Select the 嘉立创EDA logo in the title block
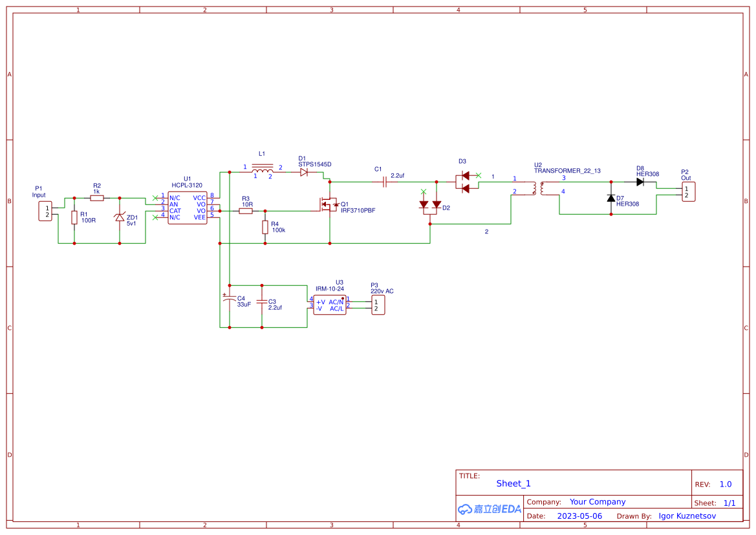This screenshot has height=535, width=756. (489, 509)
